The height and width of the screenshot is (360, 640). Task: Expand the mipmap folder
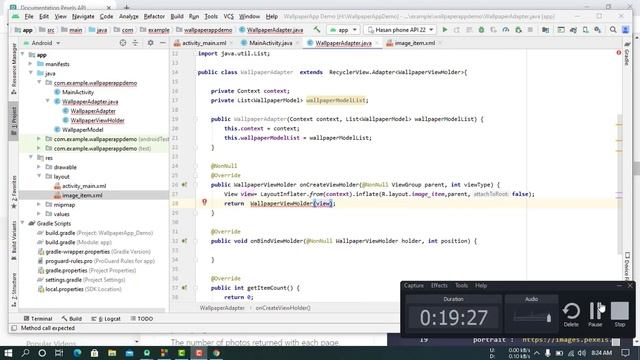click(x=39, y=204)
